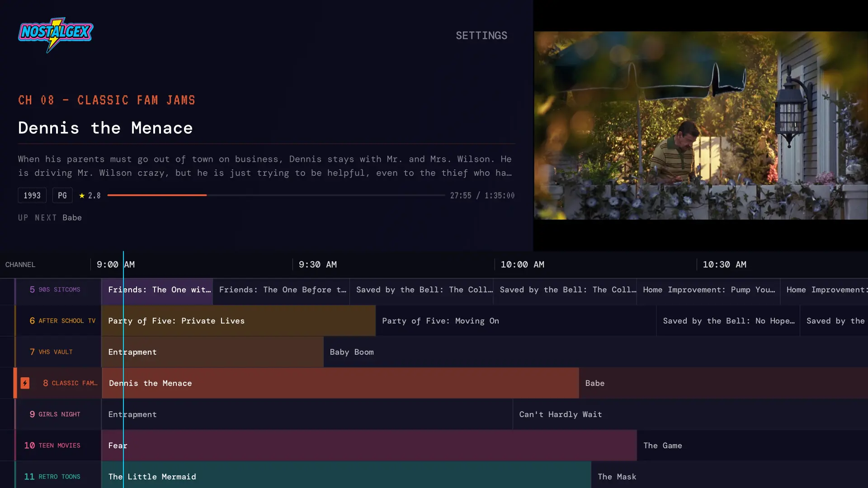Select The Mask program
The width and height of the screenshot is (868, 488).
pos(730,475)
